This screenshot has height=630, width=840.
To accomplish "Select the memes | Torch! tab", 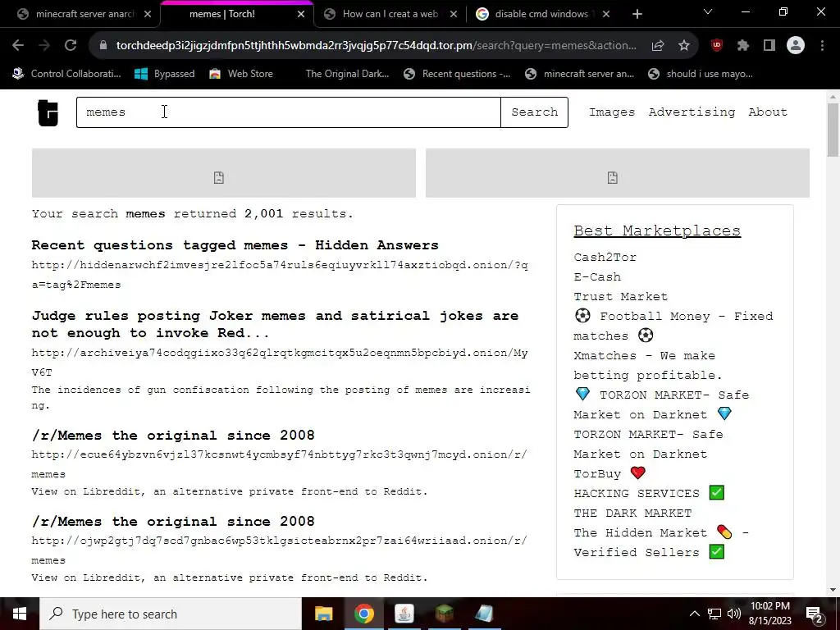I will [x=222, y=14].
